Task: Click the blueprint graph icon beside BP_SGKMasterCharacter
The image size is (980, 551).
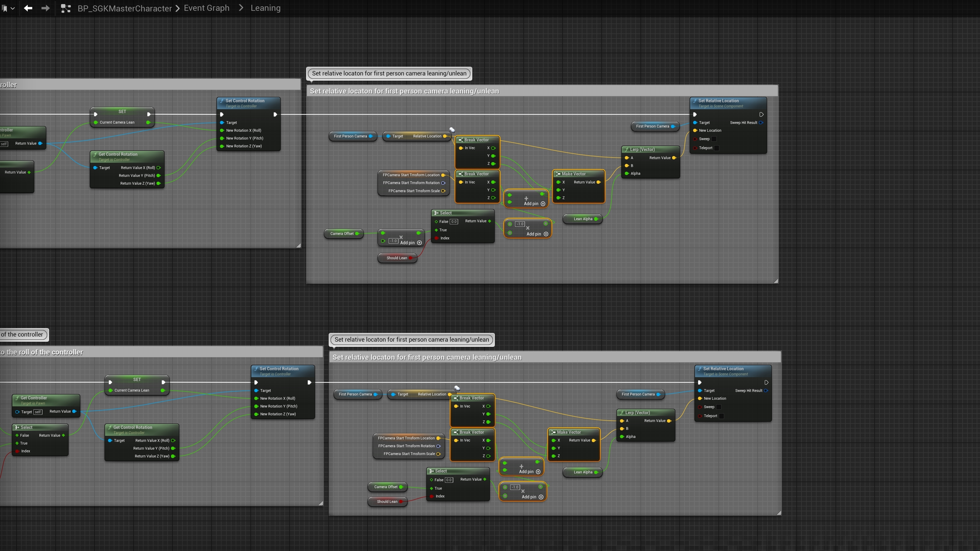Action: click(66, 8)
